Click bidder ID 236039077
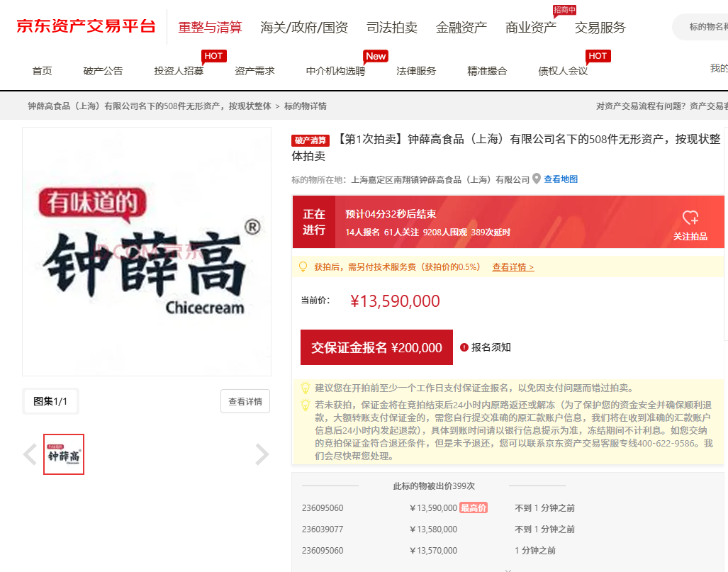728x572 pixels. coord(323,529)
